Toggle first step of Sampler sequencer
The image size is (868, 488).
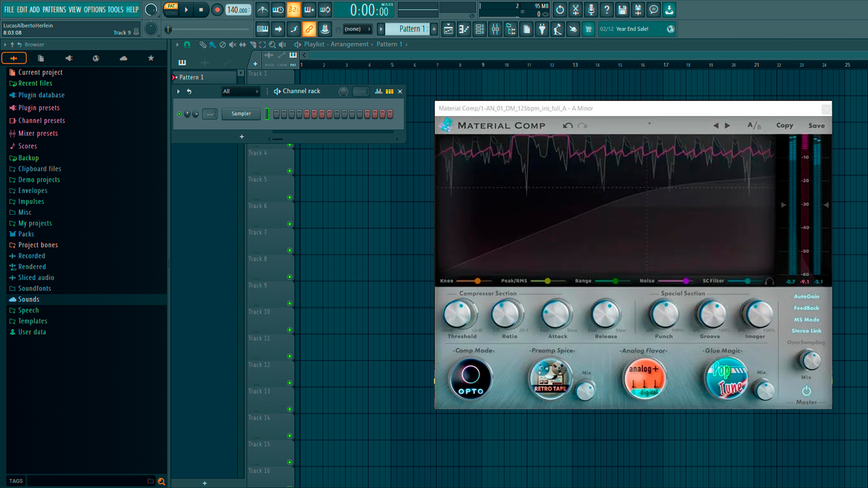coord(276,114)
